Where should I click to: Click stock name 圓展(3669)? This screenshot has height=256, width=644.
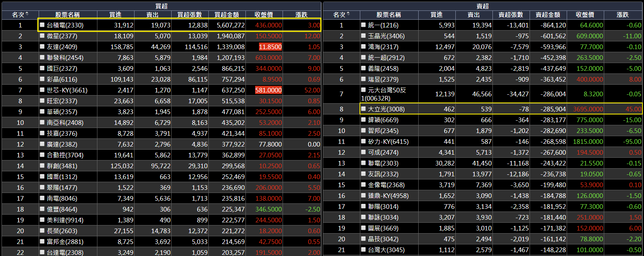(x=383, y=228)
